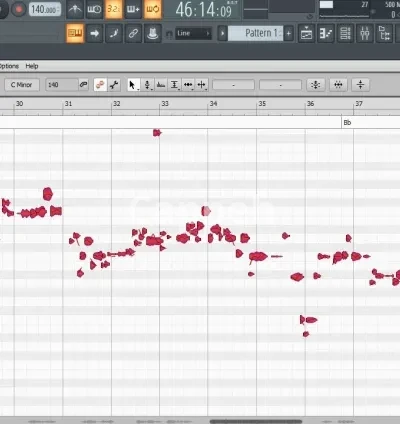
Task: Click the horizontal scrollbar thumb at bottom
Action: point(256,421)
